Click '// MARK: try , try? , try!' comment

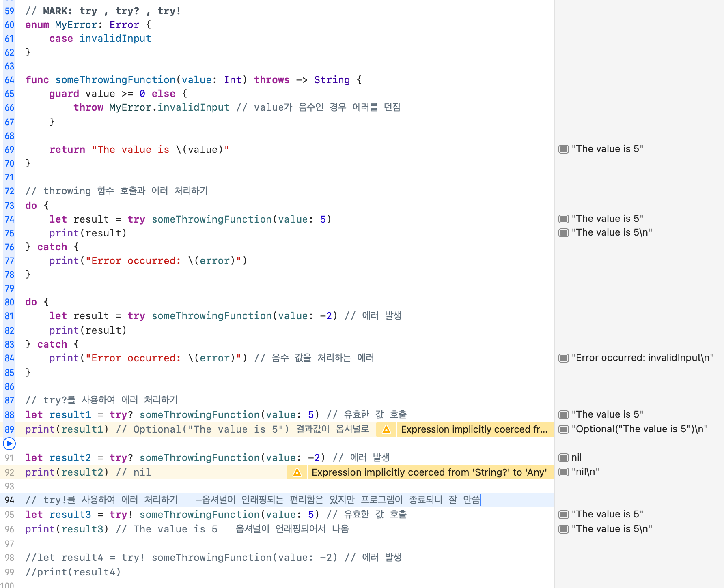[103, 11]
